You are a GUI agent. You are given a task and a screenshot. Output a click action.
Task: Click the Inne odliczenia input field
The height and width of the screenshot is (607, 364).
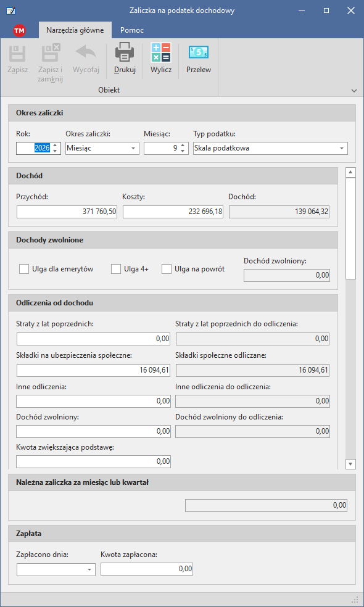[93, 402]
